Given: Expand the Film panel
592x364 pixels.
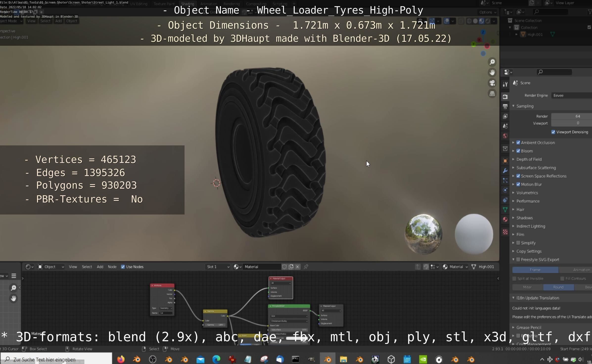Looking at the screenshot, I should [513, 234].
